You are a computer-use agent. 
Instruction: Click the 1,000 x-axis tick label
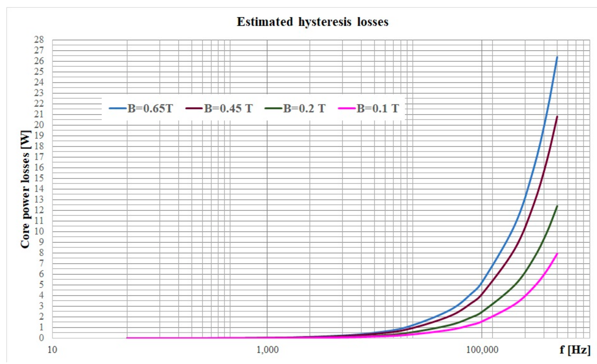click(267, 350)
